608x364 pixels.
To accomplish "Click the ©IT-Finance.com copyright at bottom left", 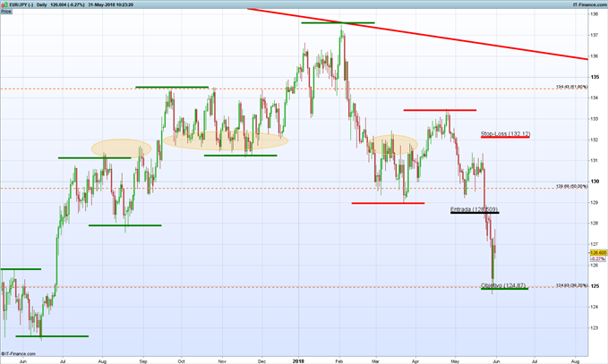I will pos(18,353).
